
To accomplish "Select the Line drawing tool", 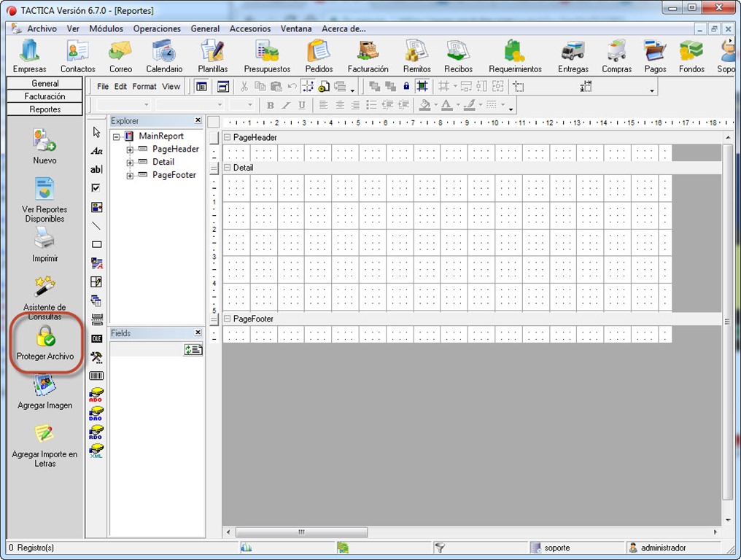I will tap(96, 226).
